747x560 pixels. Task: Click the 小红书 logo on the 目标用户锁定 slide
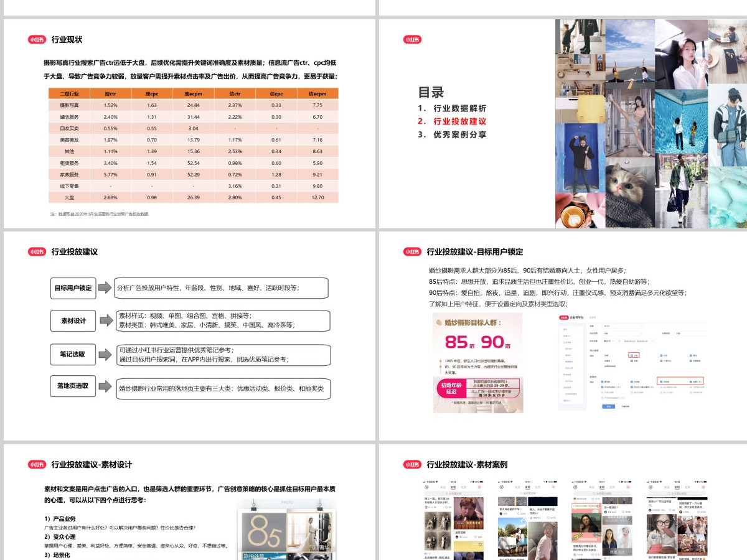click(412, 251)
